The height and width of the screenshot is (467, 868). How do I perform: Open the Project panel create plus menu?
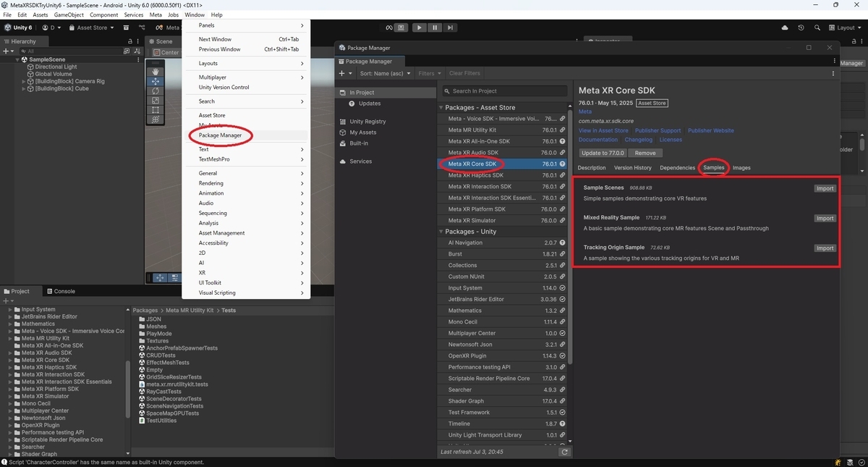8,301
